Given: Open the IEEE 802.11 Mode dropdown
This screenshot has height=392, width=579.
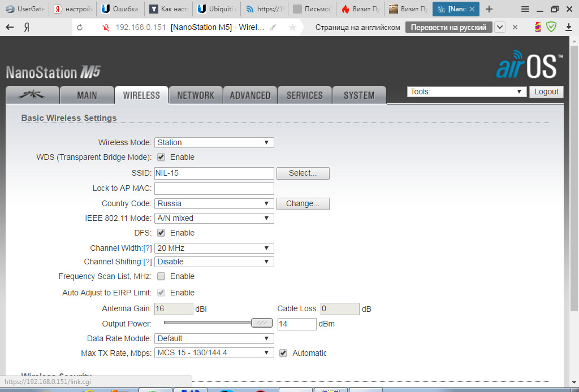Looking at the screenshot, I should coord(214,218).
